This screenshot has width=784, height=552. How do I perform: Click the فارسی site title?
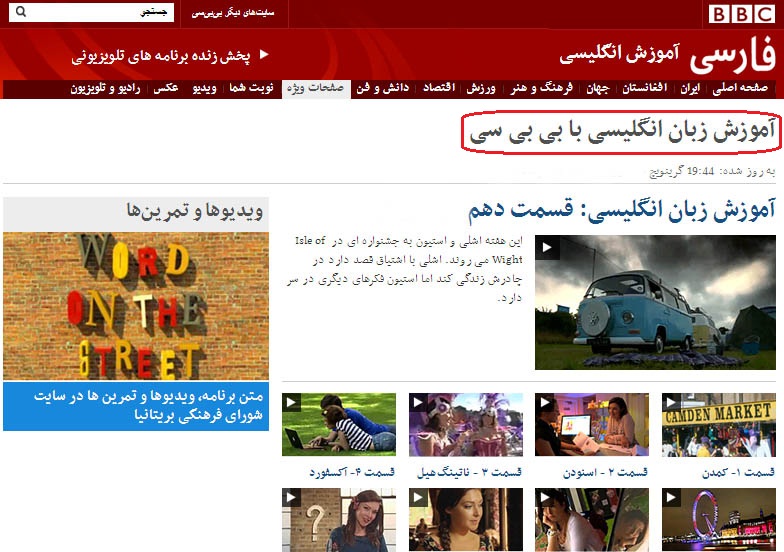click(x=733, y=56)
